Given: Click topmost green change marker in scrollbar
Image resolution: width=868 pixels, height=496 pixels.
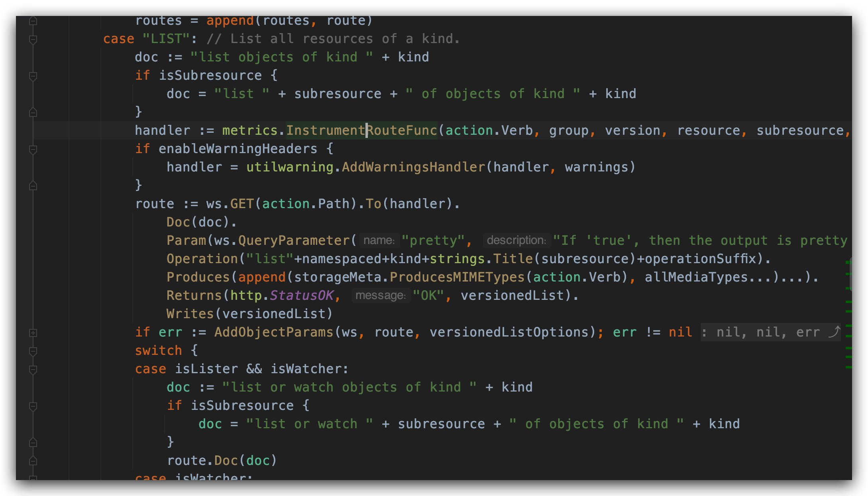Looking at the screenshot, I should (848, 262).
